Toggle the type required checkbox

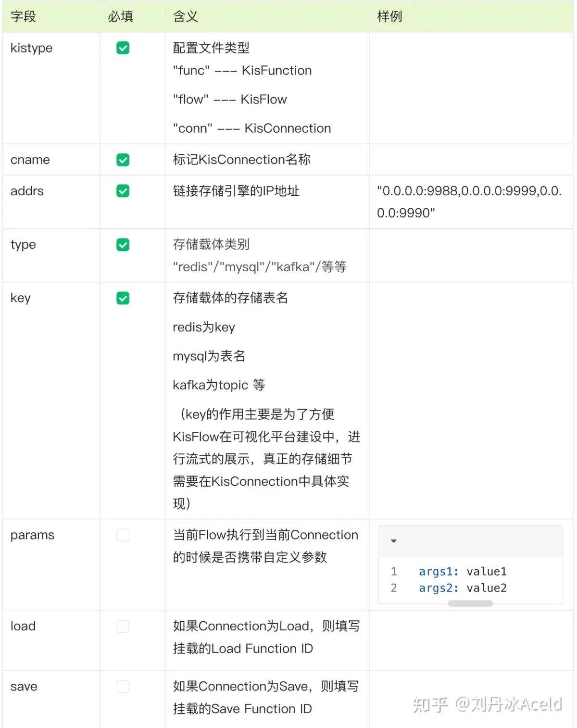point(123,245)
